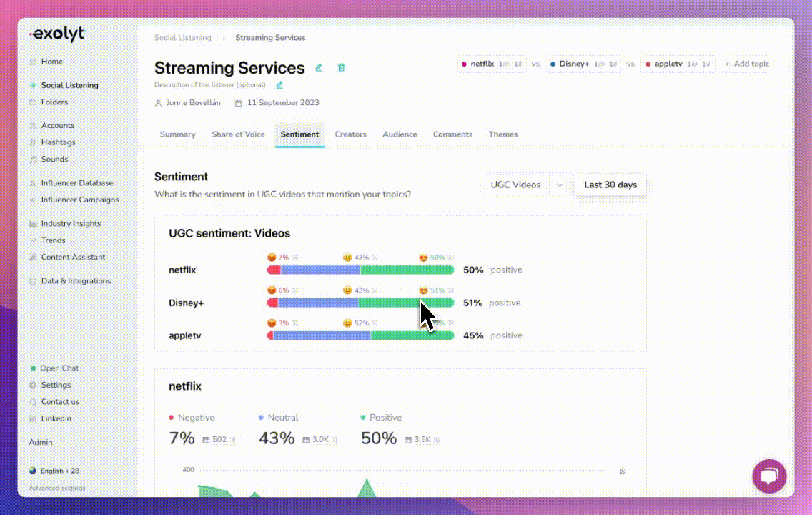812x515 pixels.
Task: Select the appletv topic chip
Action: pyautogui.click(x=678, y=64)
